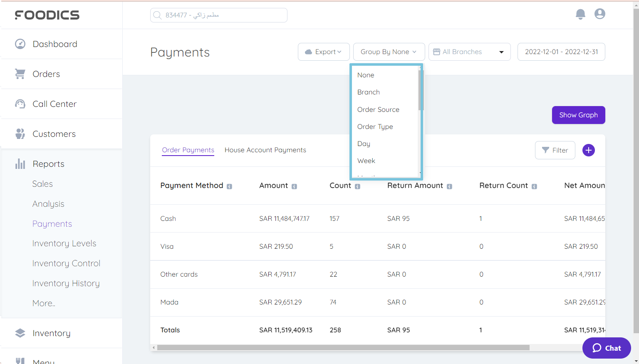Click the Show Graph button

pyautogui.click(x=578, y=115)
